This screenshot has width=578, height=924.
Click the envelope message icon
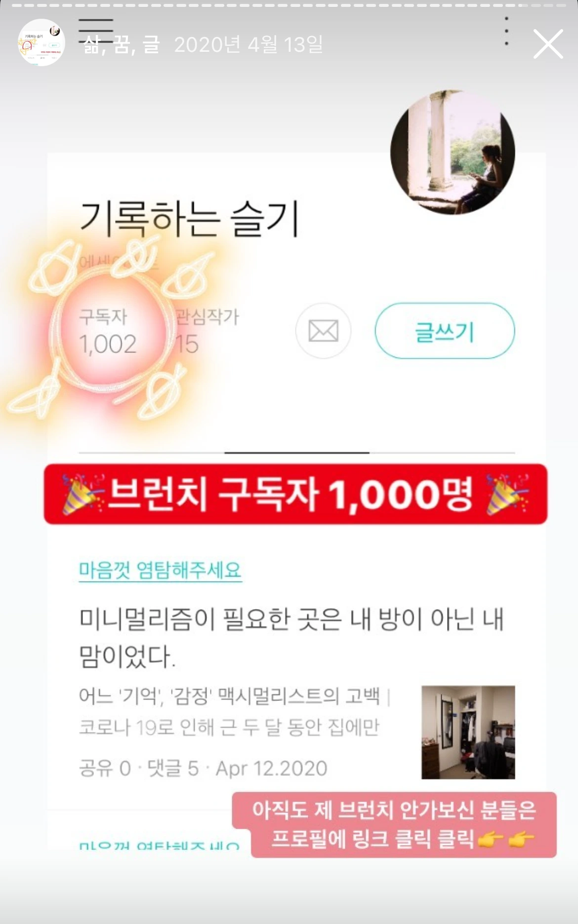323,331
